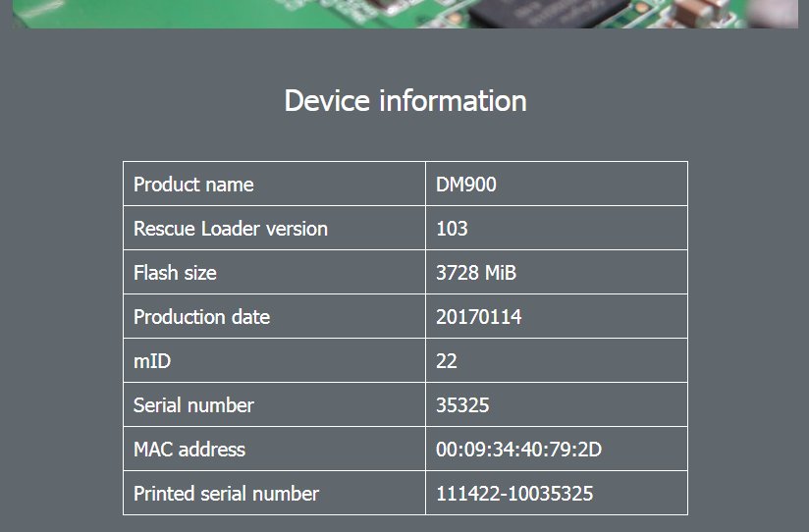
Task: Select the Rescue Loader version label
Action: pyautogui.click(x=231, y=229)
